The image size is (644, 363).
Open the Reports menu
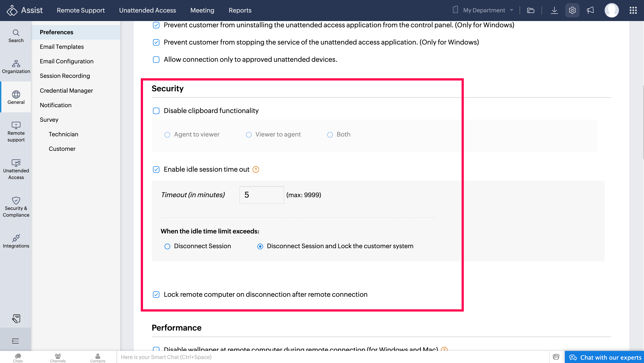[240, 10]
